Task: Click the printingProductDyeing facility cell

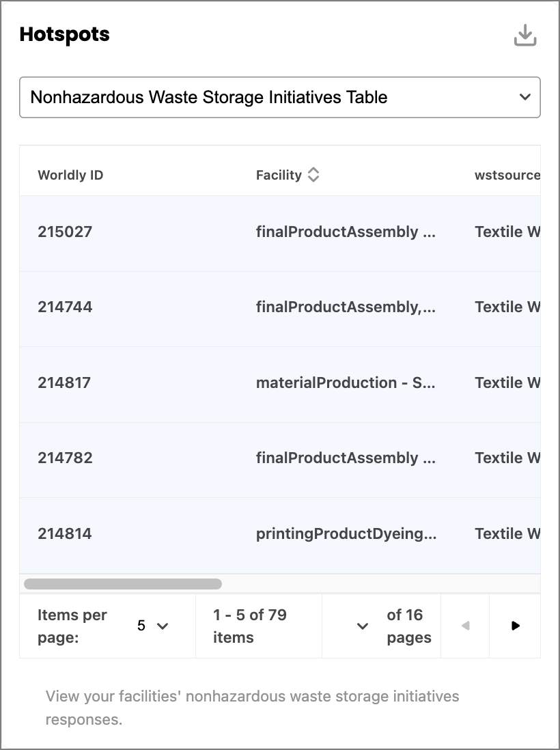Action: [346, 533]
